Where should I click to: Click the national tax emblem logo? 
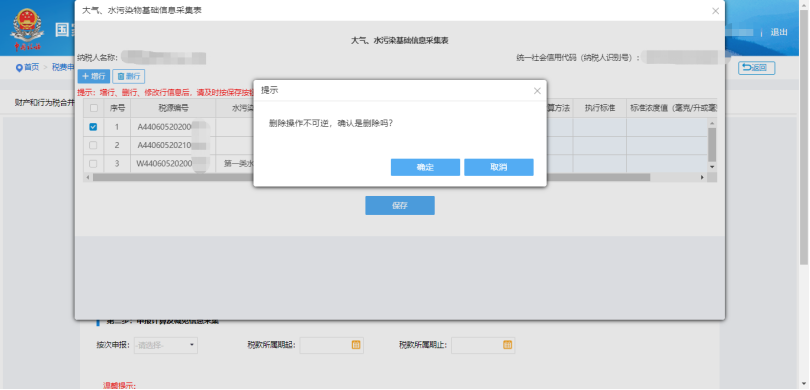coord(27,28)
